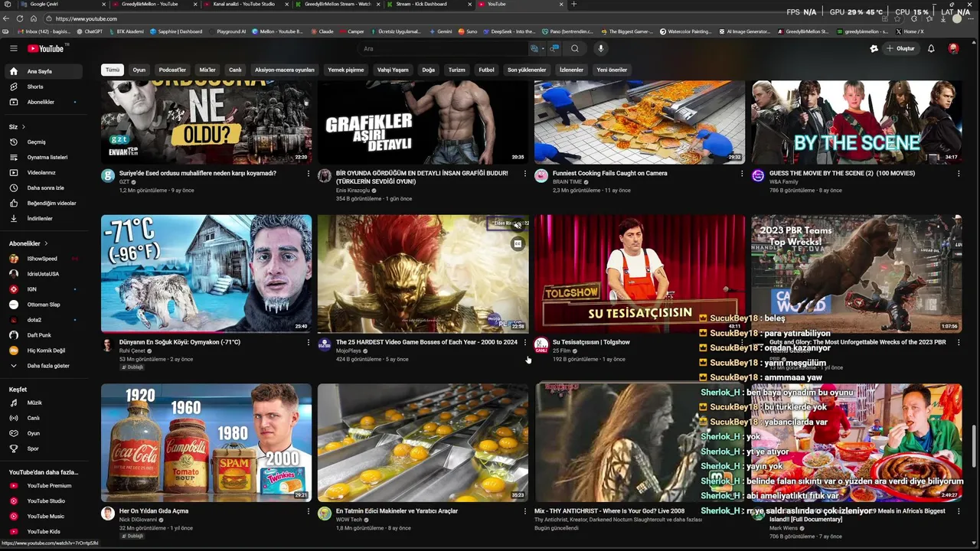Viewport: 980px width, 551px height.
Task: Select the Mix'ler filter chip
Action: coord(207,70)
